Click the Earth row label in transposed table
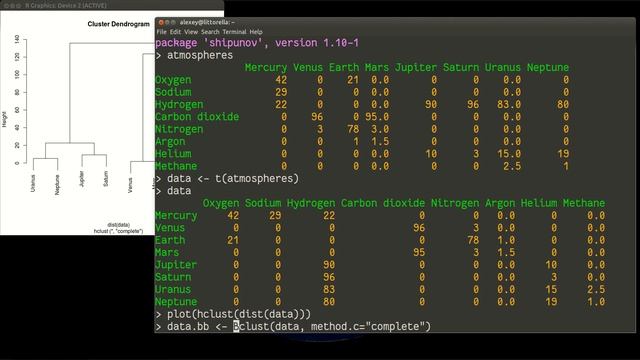 (x=170, y=240)
